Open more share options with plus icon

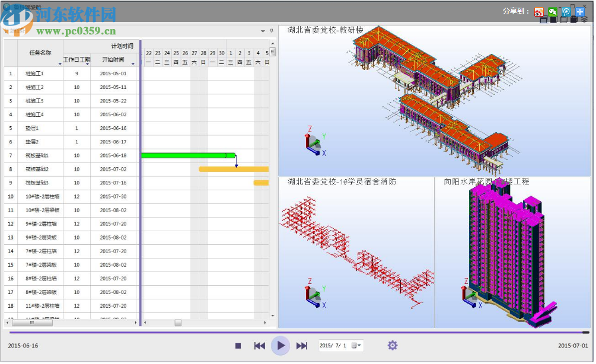point(580,12)
